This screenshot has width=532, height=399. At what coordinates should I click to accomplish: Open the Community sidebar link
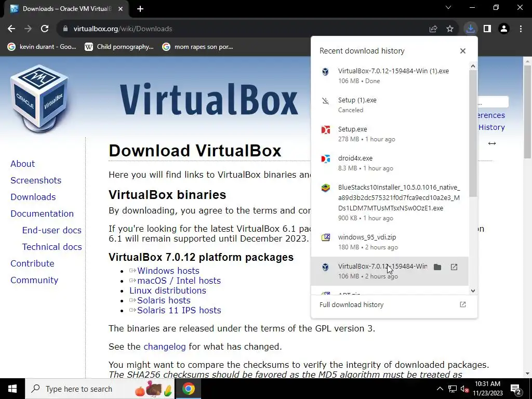(34, 280)
